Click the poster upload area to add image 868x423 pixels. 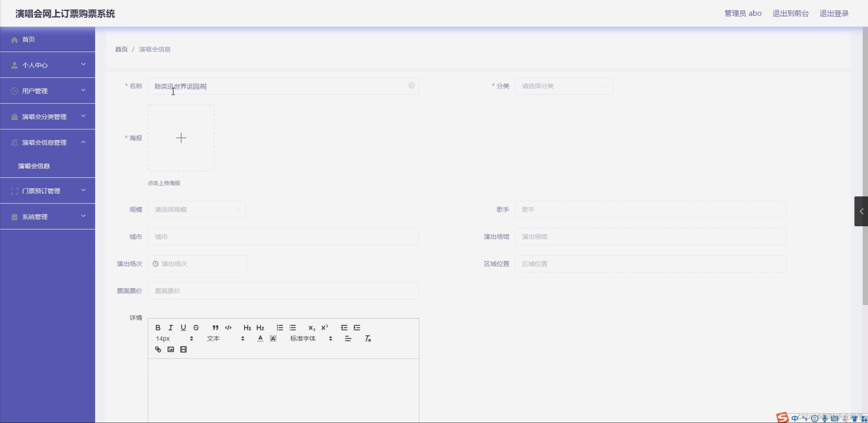181,138
